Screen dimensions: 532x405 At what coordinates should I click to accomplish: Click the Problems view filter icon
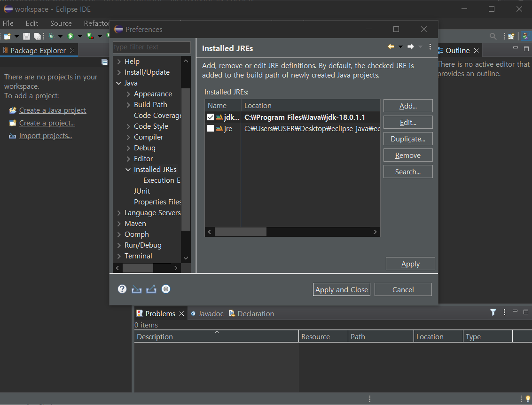click(x=493, y=312)
